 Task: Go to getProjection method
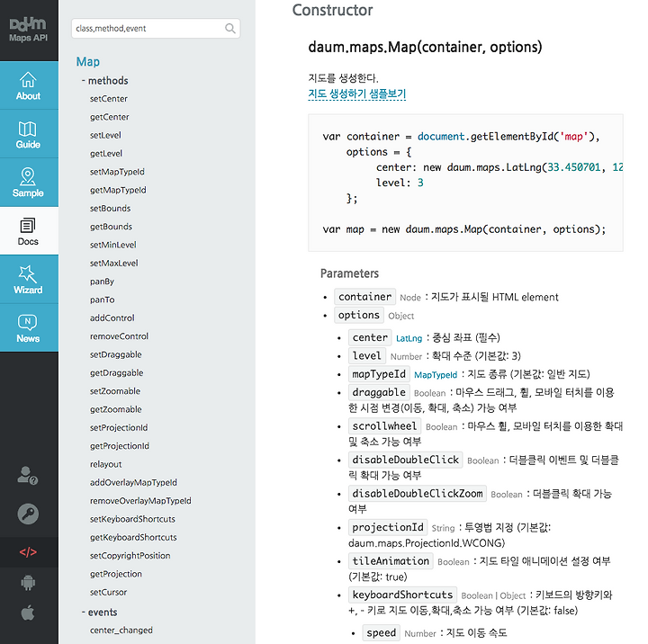click(x=116, y=574)
